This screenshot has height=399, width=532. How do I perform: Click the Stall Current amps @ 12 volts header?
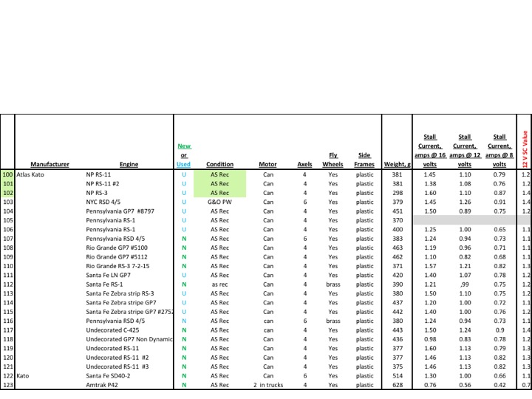tap(465, 151)
